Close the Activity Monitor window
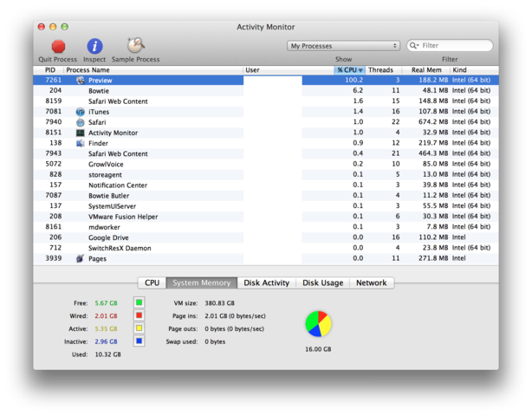 coord(42,27)
